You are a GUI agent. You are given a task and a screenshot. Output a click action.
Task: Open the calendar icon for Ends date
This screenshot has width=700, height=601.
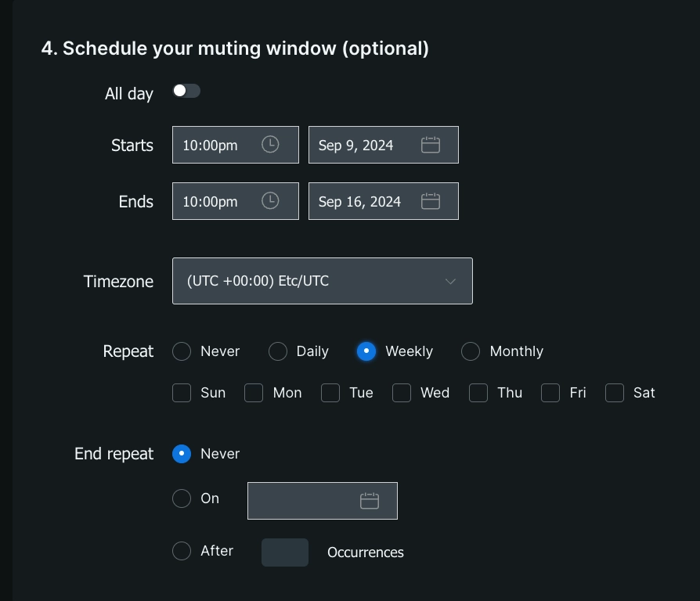tap(431, 201)
